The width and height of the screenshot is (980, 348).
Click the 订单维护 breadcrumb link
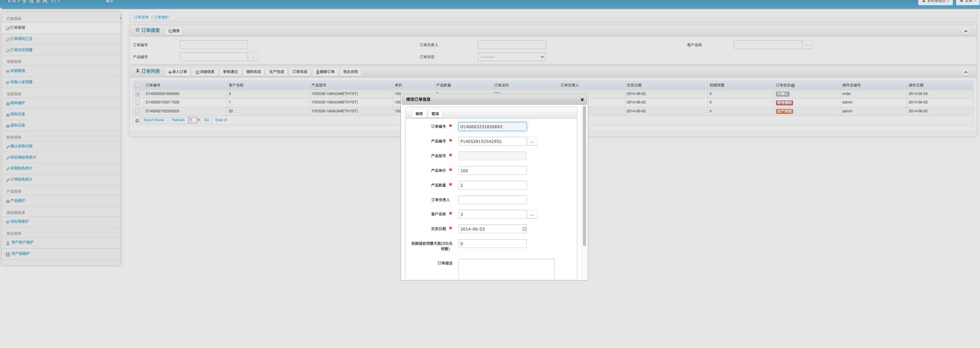point(161,17)
